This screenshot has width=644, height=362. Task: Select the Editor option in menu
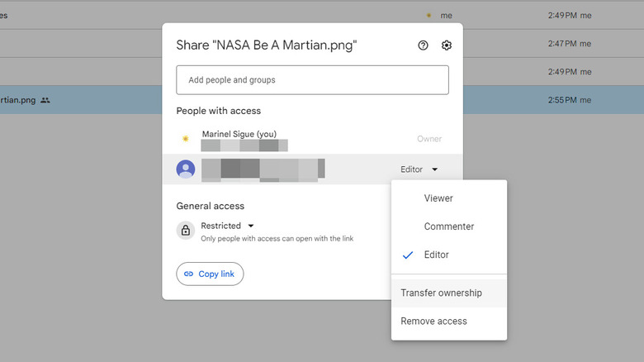(x=437, y=255)
